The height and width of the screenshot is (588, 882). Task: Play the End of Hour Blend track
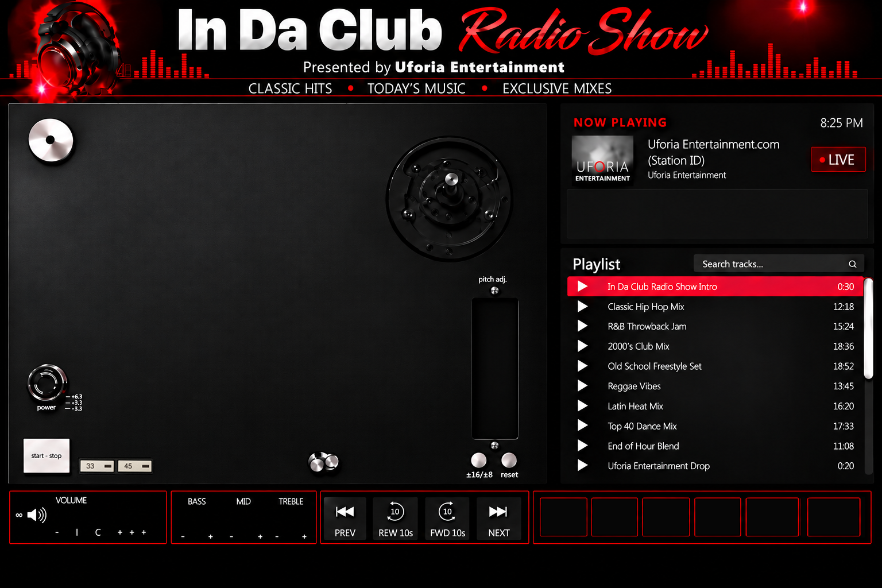[582, 446]
